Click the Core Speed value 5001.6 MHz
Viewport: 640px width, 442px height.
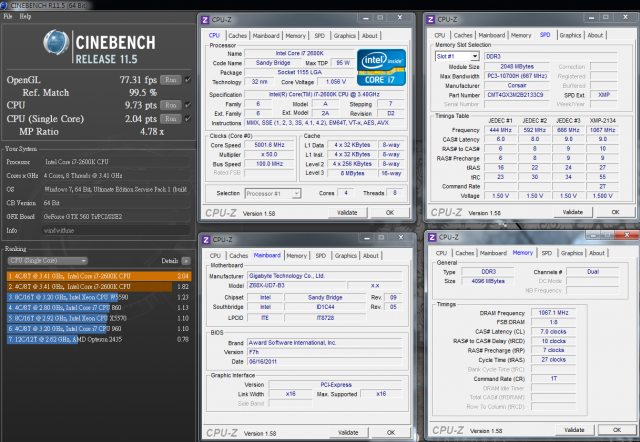point(269,145)
